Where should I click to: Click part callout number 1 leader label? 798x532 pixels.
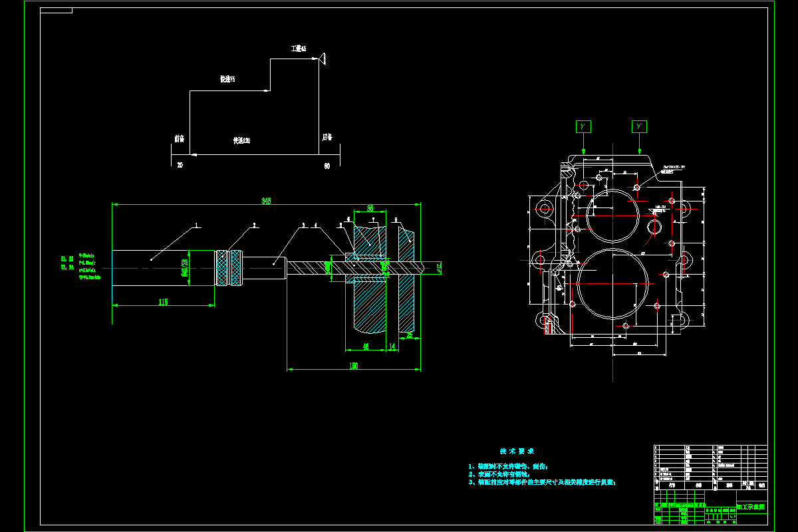tap(196, 225)
